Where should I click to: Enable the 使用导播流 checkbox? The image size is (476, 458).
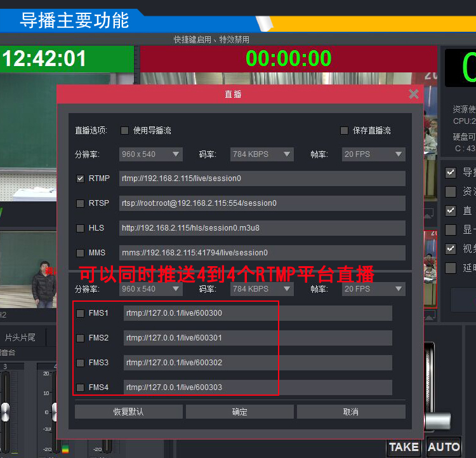tap(124, 130)
